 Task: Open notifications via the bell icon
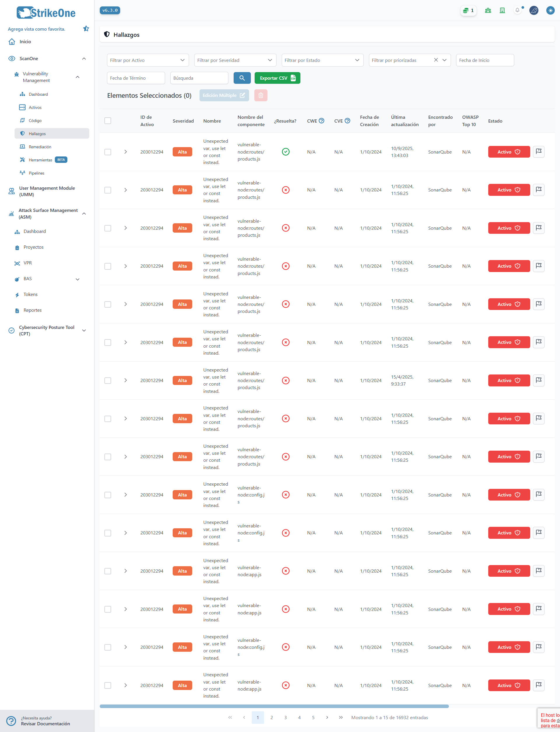[518, 10]
